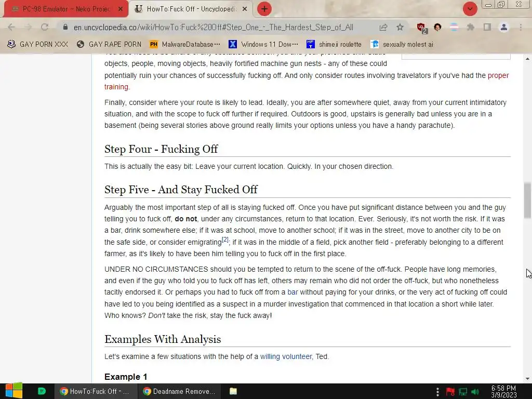Click the red flag tray icon
The width and height of the screenshot is (532, 399).
[x=450, y=392]
